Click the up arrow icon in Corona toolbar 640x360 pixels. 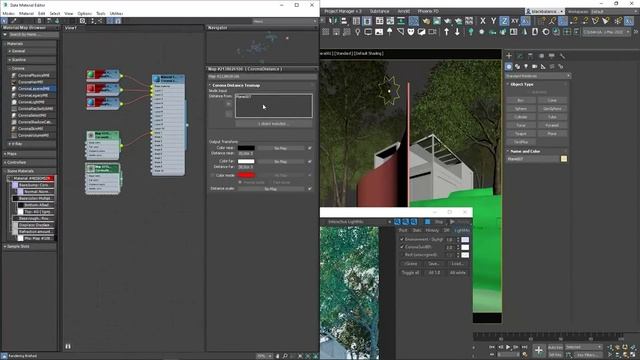(447, 32)
